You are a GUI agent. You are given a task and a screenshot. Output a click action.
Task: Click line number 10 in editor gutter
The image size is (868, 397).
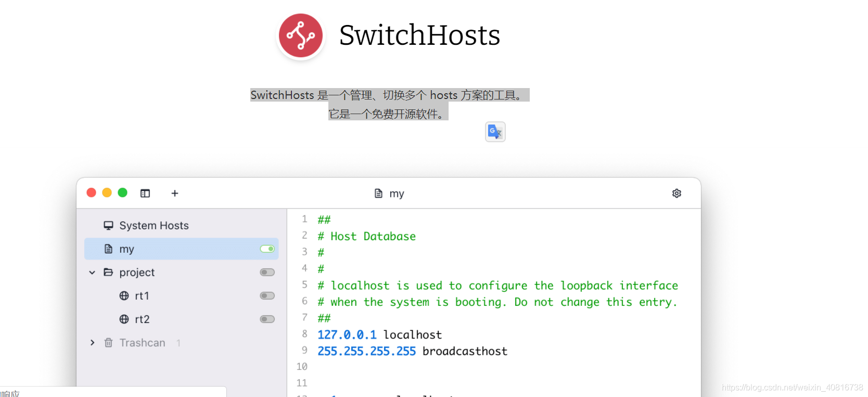pyautogui.click(x=302, y=367)
